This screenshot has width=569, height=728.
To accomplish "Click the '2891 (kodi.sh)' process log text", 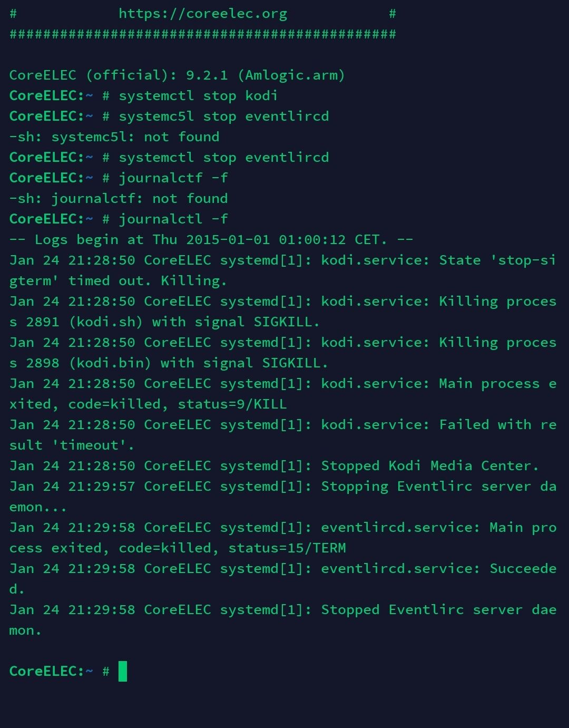I will [84, 322].
